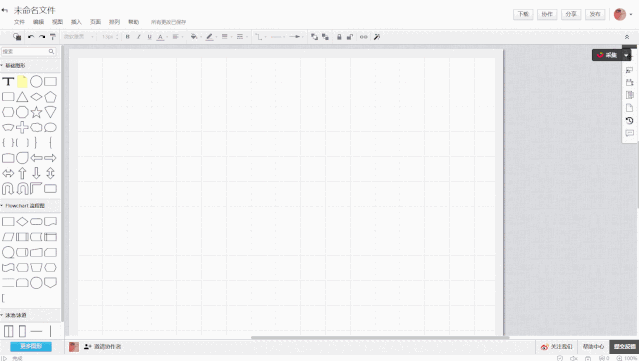The width and height of the screenshot is (639, 361).
Task: Open the arrow start style dropdown
Action: click(277, 37)
